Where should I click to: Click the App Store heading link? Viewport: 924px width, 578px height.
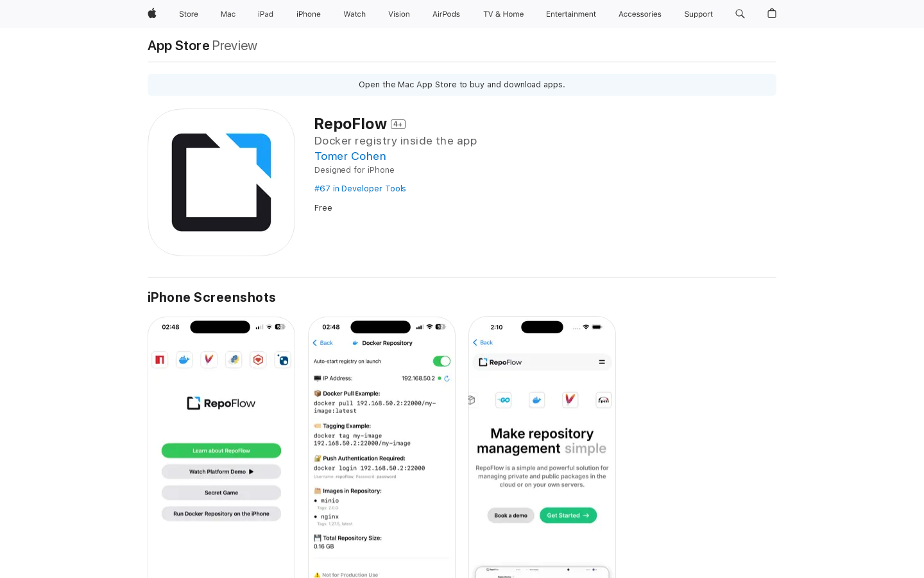click(178, 46)
